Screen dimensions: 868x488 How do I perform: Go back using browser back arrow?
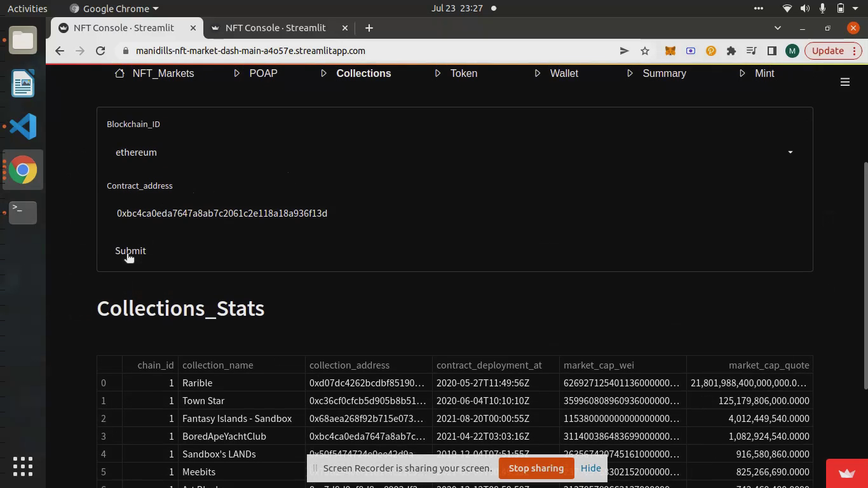[60, 51]
